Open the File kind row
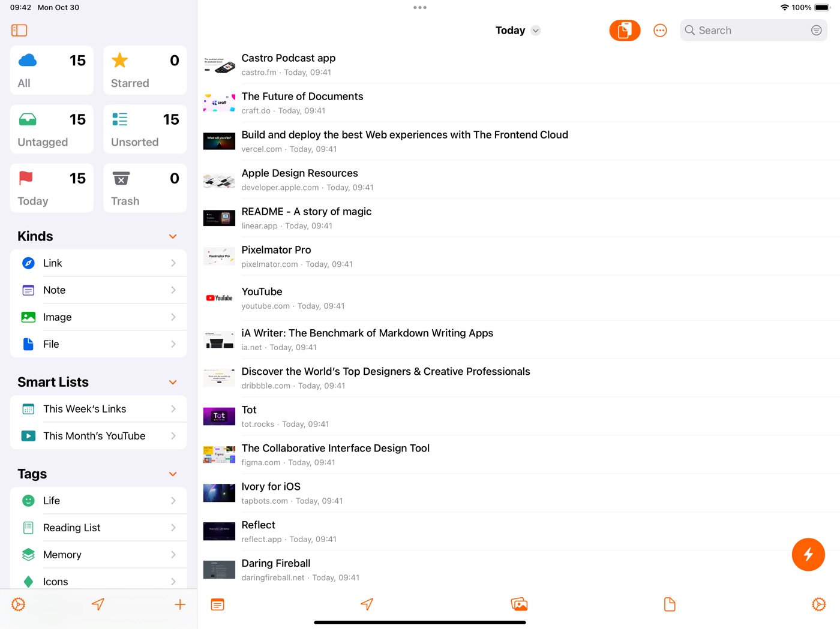Screen dimensions: 840x629 pyautogui.click(x=98, y=344)
